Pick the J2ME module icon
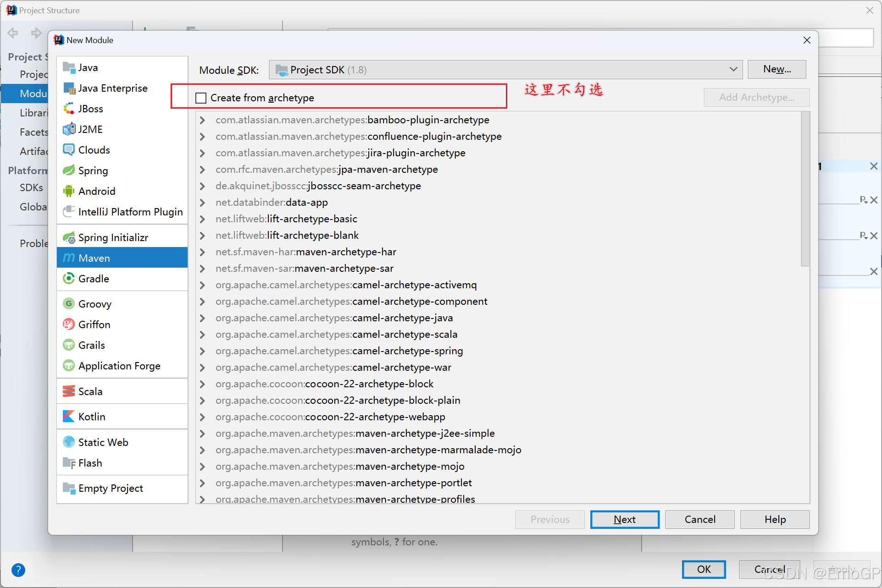882x588 pixels. click(x=69, y=129)
